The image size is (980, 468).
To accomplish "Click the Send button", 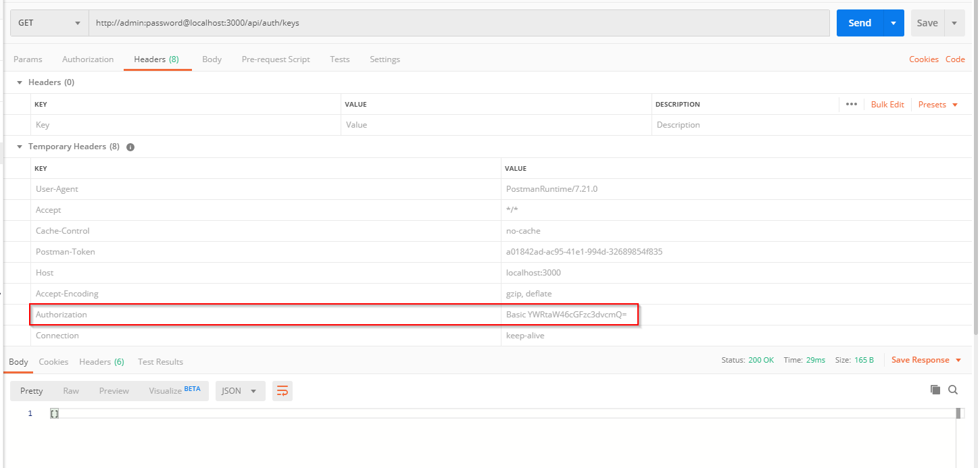I will [x=859, y=22].
